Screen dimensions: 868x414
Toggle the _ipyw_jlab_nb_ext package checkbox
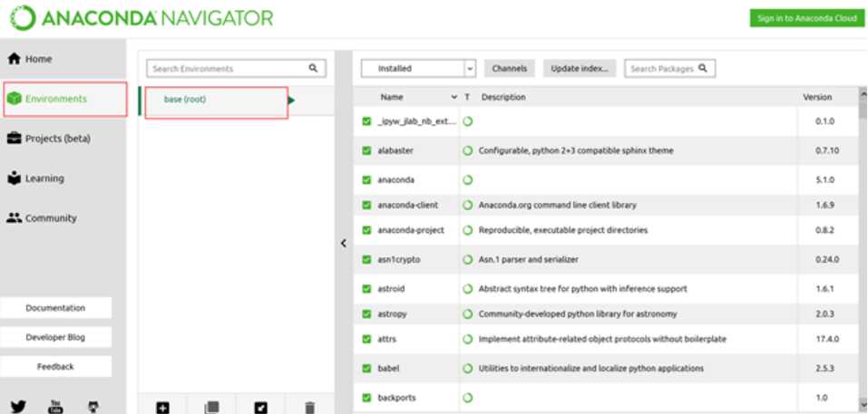pos(366,121)
